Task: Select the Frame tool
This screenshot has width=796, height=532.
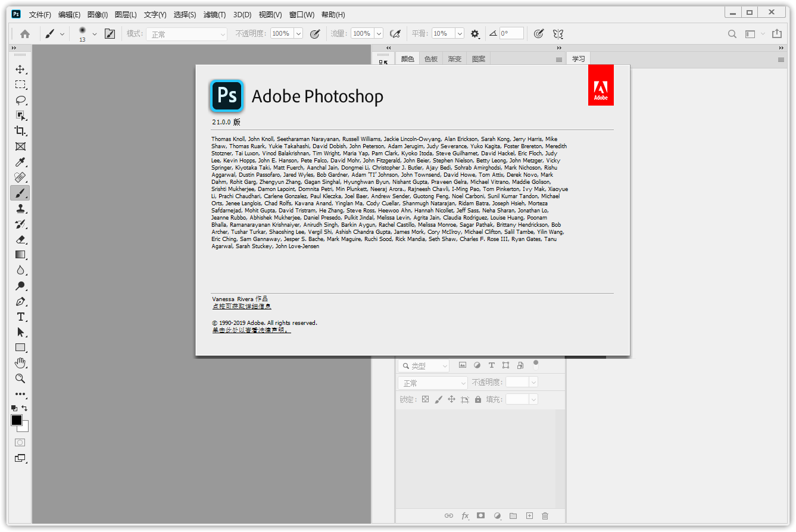Action: click(20, 146)
